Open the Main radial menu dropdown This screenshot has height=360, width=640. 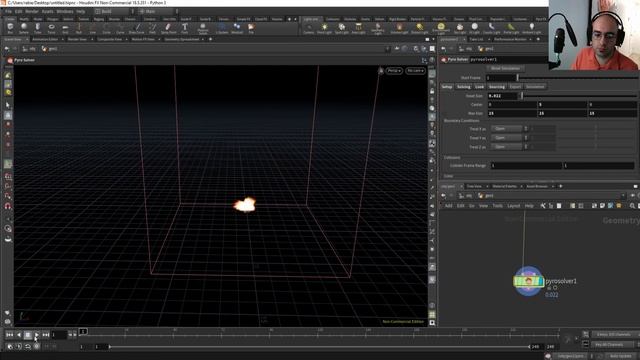158,11
